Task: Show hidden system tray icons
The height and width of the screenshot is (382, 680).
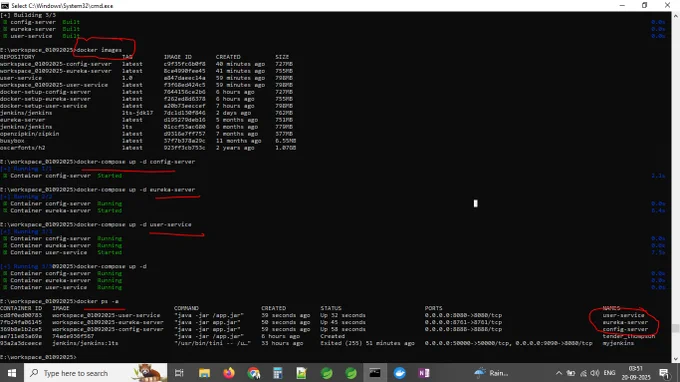Action: point(559,373)
